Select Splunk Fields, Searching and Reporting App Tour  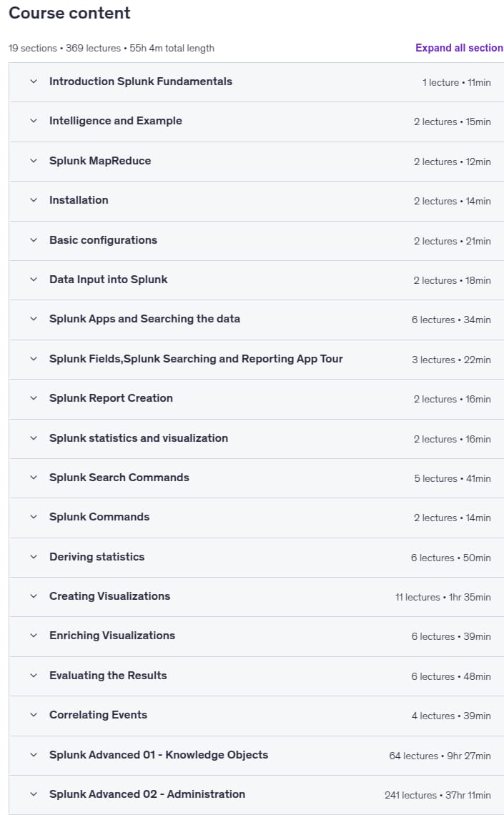pos(256,359)
